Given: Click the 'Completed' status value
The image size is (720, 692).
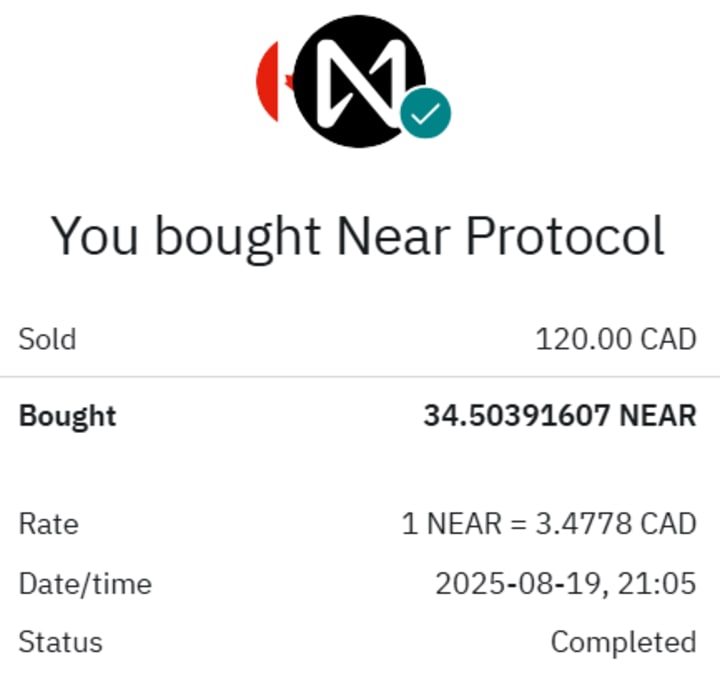Looking at the screenshot, I should (x=623, y=641).
